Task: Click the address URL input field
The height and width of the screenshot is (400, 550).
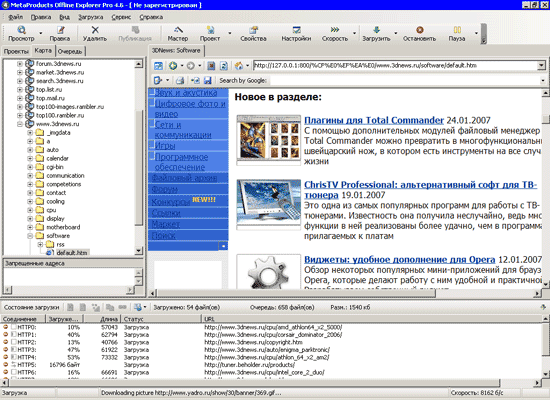Action: coord(395,66)
